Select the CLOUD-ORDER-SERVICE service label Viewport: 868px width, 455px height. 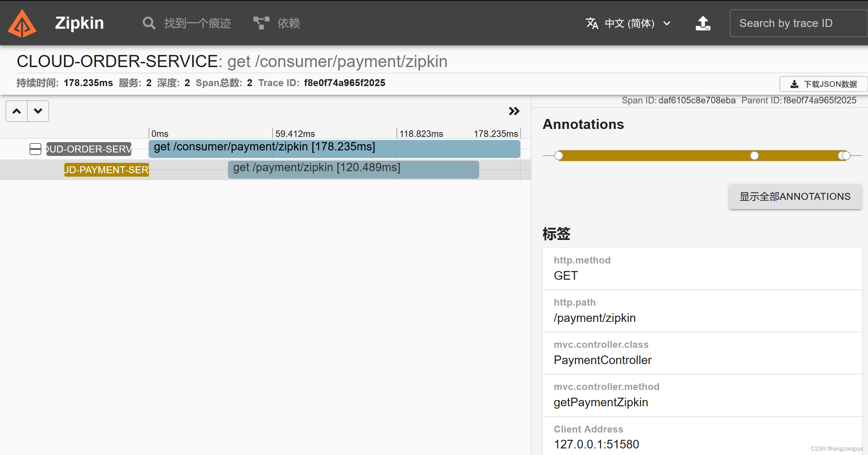(x=89, y=149)
